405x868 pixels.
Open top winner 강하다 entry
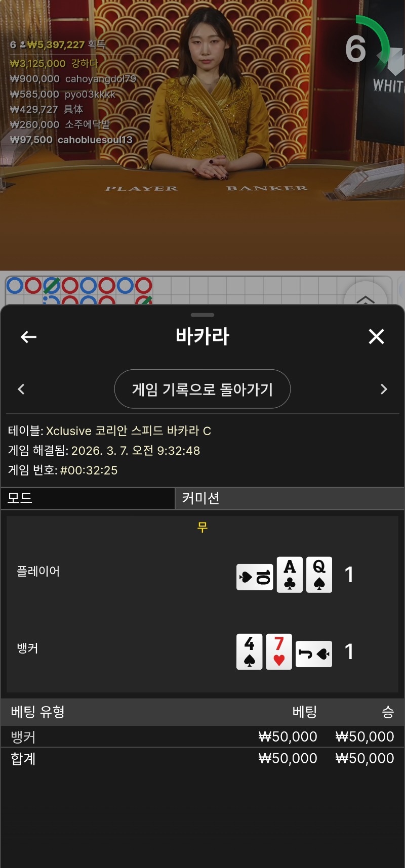click(54, 64)
